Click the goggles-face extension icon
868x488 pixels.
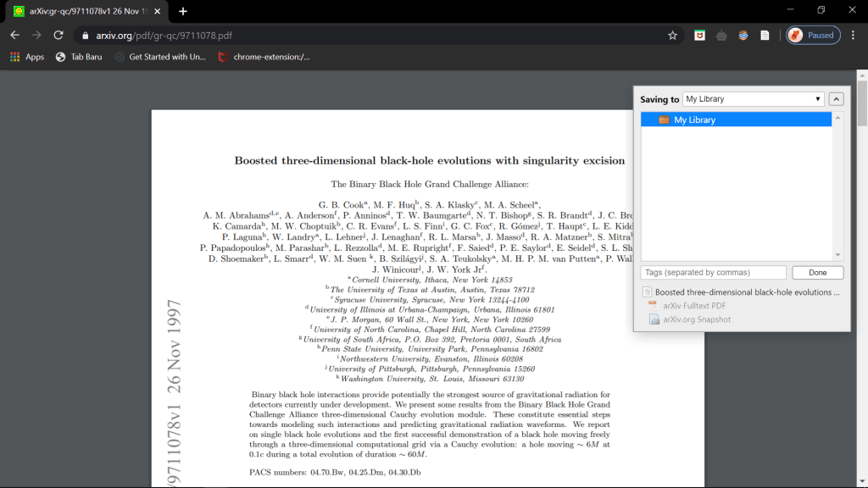click(743, 36)
